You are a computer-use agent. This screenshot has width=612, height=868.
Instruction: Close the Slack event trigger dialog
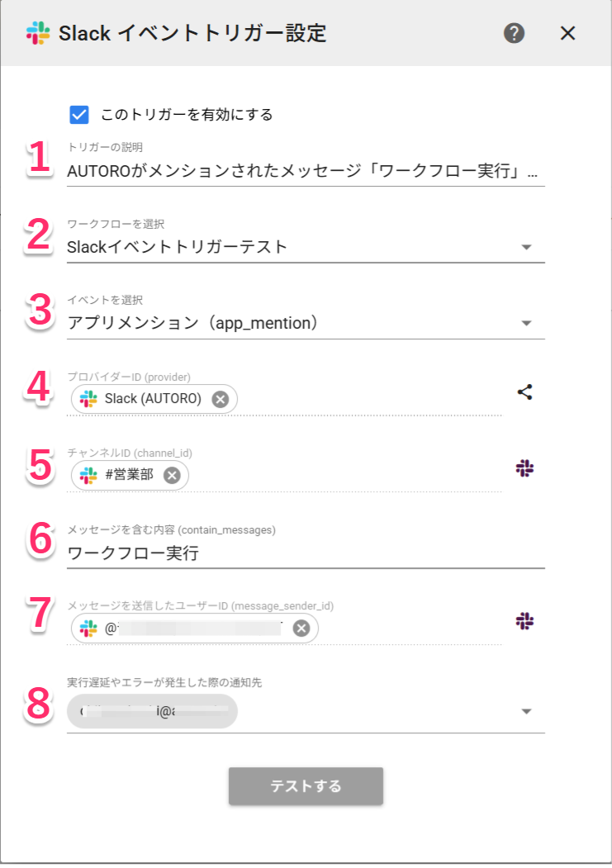tap(567, 33)
